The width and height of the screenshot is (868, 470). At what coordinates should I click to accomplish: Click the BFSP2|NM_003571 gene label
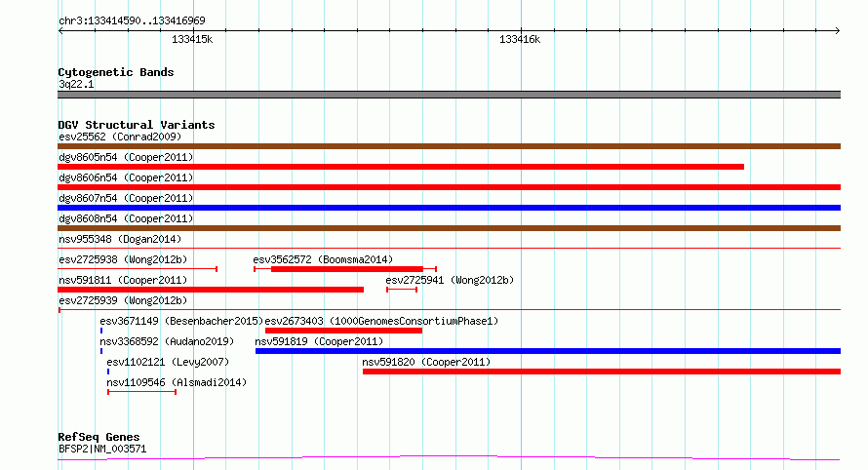pos(102,449)
